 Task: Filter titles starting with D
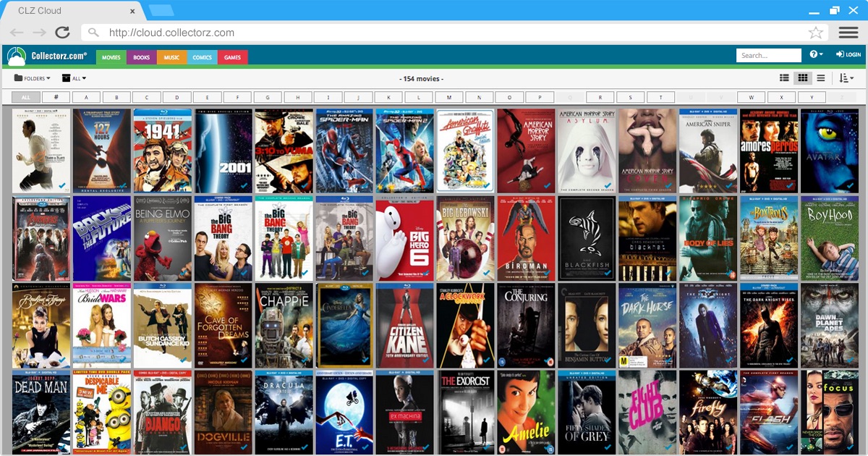(x=176, y=97)
